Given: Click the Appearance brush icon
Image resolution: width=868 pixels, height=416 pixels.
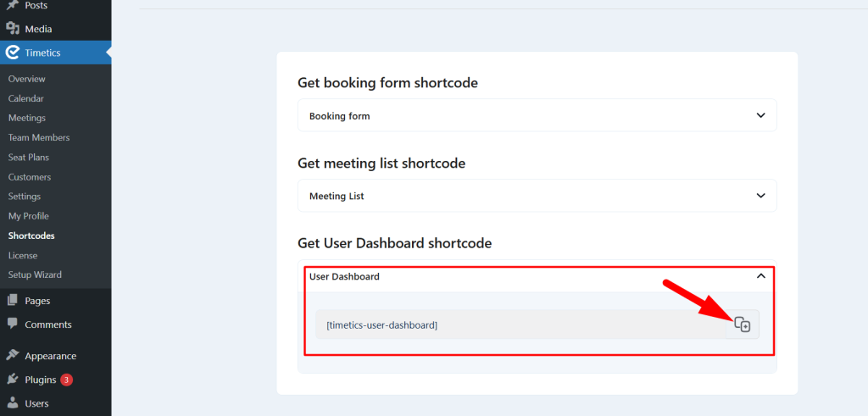Looking at the screenshot, I should click(12, 356).
